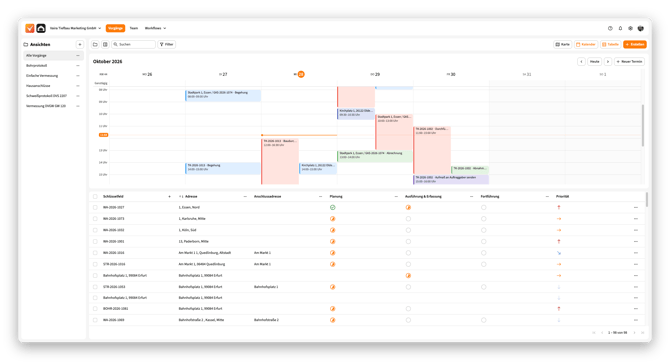This screenshot has width=670, height=363.
Task: Click the highlighted current day 28 header
Action: [x=301, y=74]
